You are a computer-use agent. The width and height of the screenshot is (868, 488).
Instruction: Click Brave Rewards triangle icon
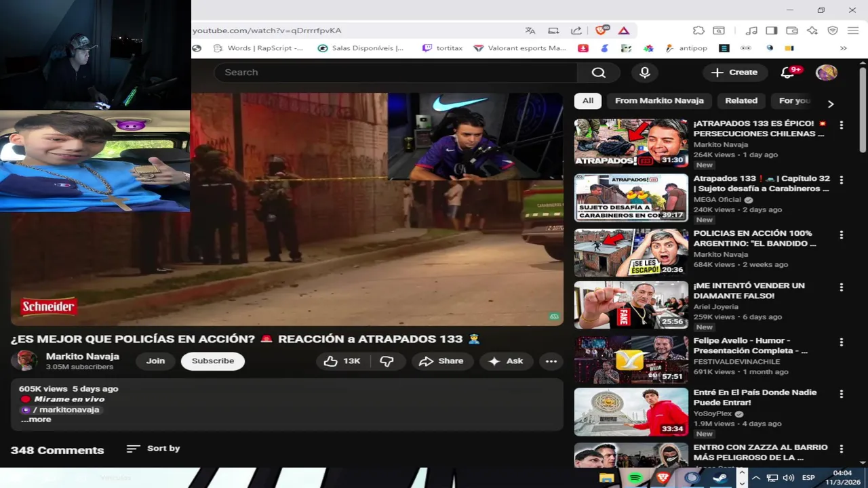[624, 30]
